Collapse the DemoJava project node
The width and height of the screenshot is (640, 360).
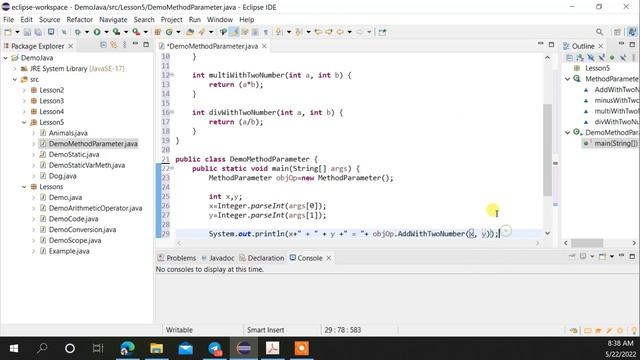point(6,58)
